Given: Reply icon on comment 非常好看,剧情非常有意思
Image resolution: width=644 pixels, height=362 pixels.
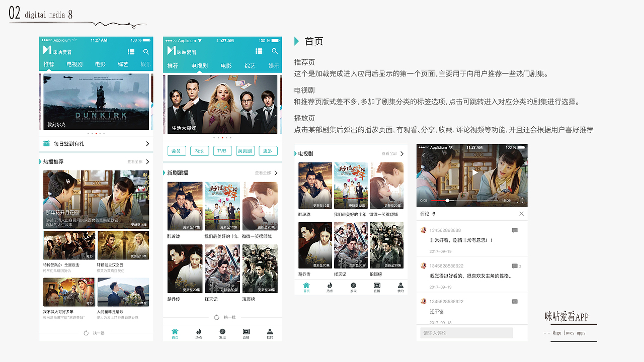Looking at the screenshot, I should pos(515,230).
